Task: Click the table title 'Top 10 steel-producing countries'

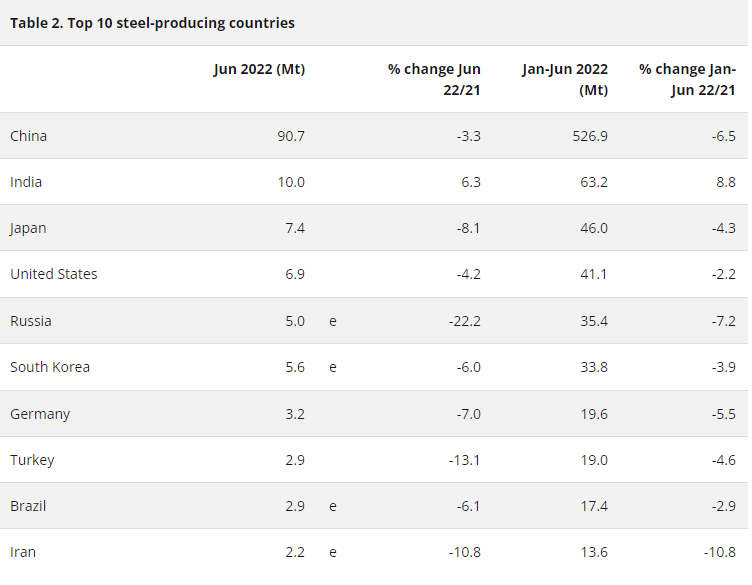Action: click(152, 23)
